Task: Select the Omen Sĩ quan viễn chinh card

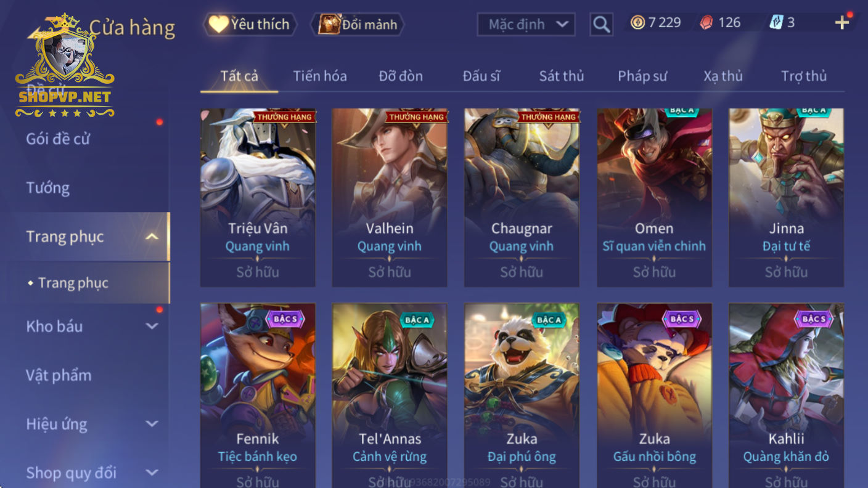Action: [654, 198]
